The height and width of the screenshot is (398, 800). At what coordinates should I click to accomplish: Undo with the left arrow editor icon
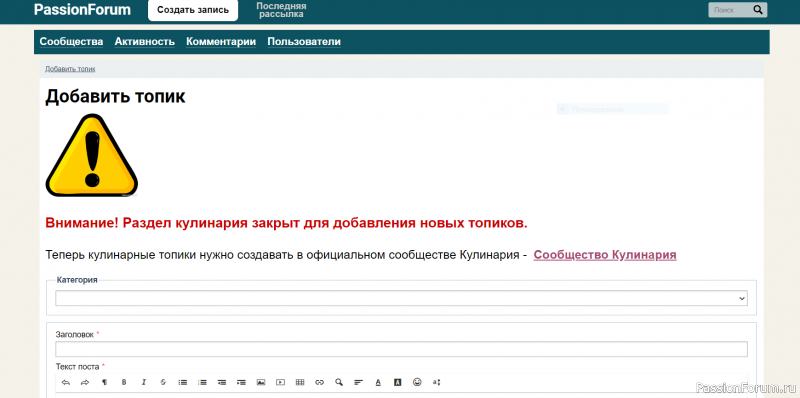coord(65,382)
